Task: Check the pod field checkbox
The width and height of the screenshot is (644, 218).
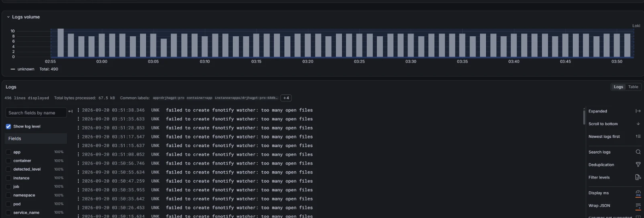Action: 8,204
